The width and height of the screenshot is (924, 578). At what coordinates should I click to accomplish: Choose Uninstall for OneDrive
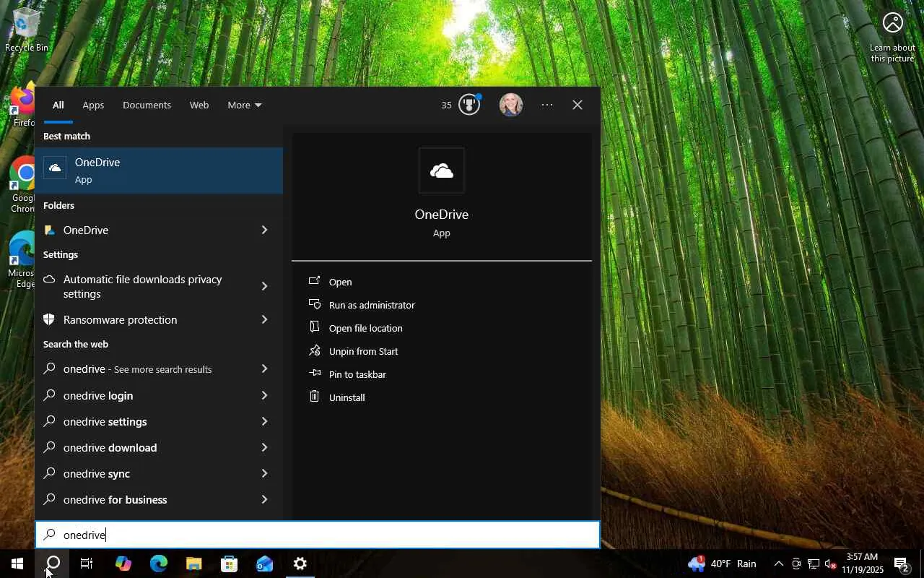pyautogui.click(x=442, y=397)
